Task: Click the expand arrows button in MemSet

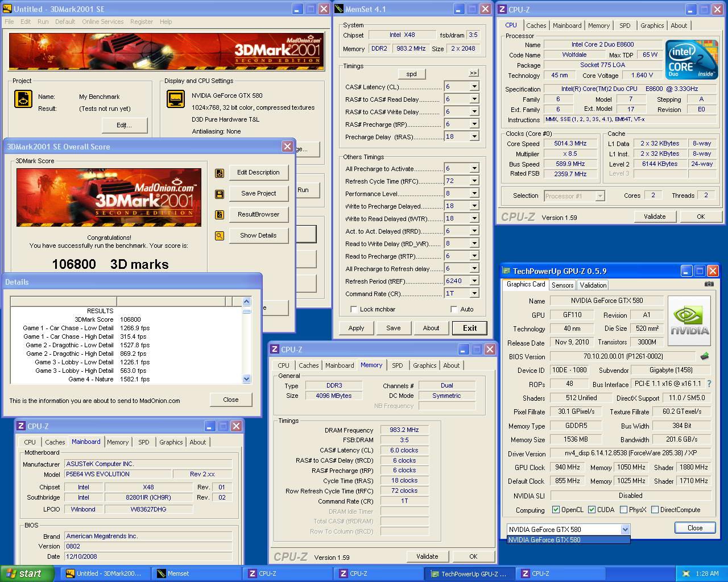Action: click(473, 73)
